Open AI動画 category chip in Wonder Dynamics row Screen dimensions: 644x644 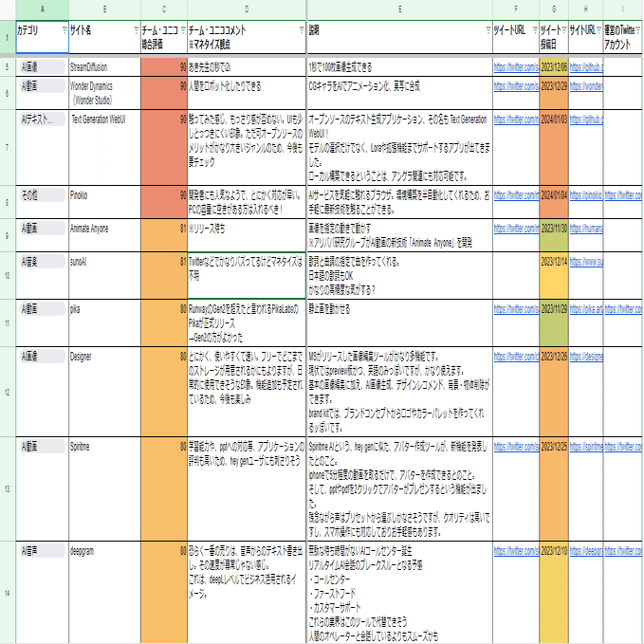pyautogui.click(x=43, y=86)
